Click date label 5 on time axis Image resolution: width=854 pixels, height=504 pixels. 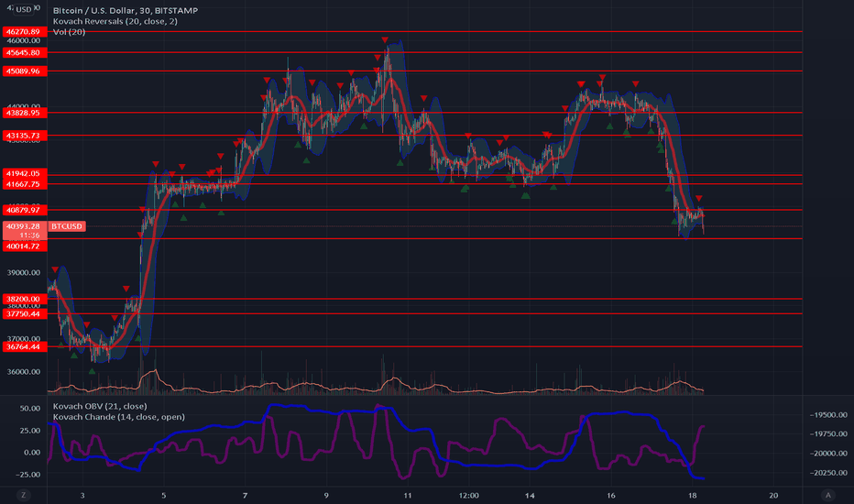[x=163, y=495]
